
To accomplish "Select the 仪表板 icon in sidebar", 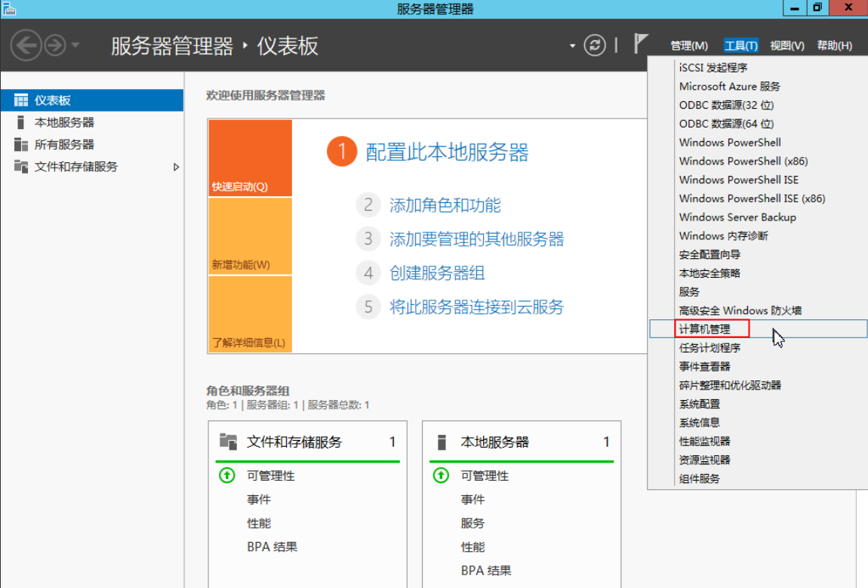I will point(21,100).
